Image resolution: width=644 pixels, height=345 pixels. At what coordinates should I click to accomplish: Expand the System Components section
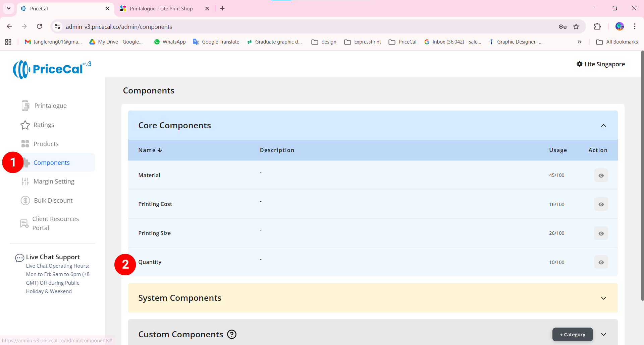[x=603, y=298]
